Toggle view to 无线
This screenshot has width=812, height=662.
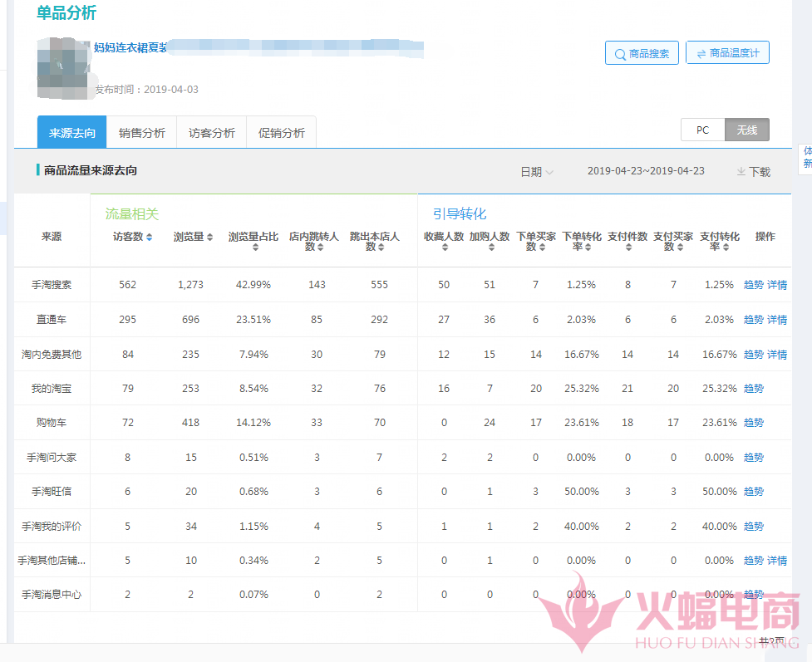coord(747,130)
